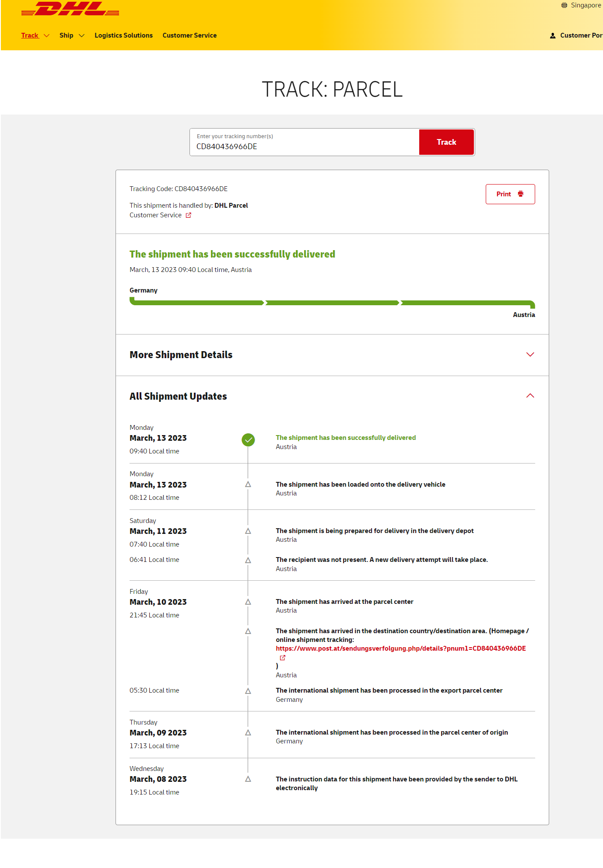Click the external link icon below post.at URL
The height and width of the screenshot is (868, 603).
click(283, 658)
